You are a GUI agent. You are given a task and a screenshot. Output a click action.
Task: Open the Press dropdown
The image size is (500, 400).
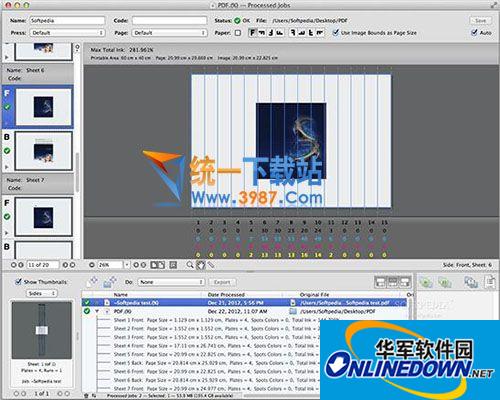pos(68,33)
